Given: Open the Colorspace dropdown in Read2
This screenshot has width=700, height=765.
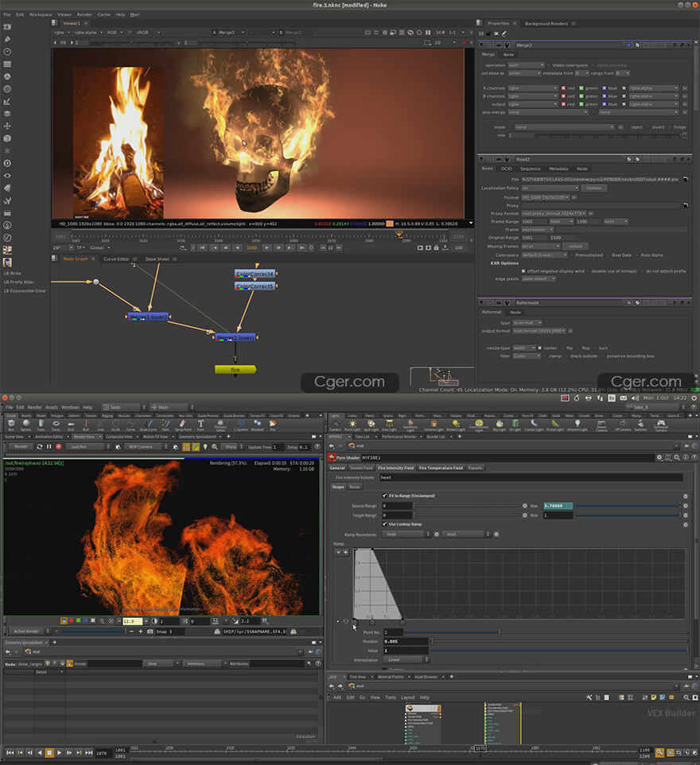Looking at the screenshot, I should tap(544, 255).
